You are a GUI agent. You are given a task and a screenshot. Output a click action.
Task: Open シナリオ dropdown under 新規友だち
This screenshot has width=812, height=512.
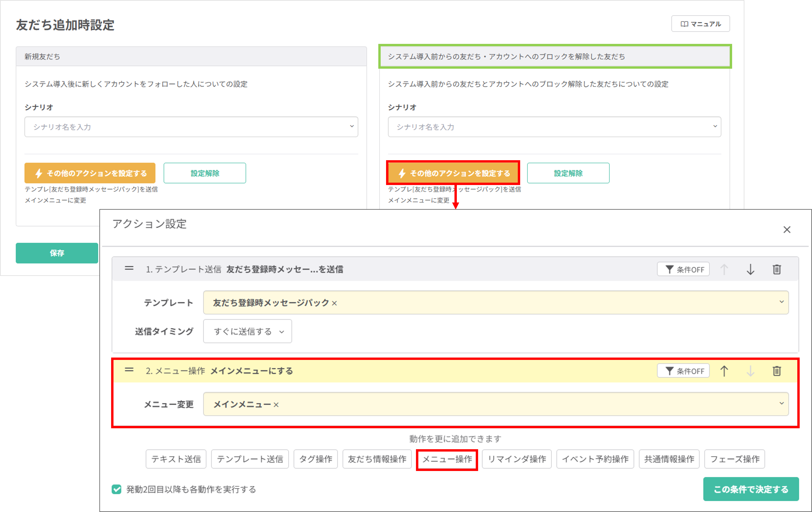(191, 127)
